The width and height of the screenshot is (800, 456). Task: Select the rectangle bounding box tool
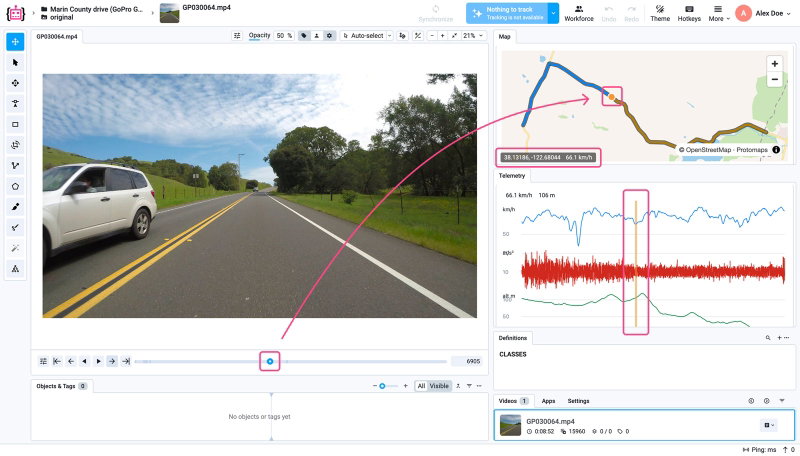(x=15, y=124)
